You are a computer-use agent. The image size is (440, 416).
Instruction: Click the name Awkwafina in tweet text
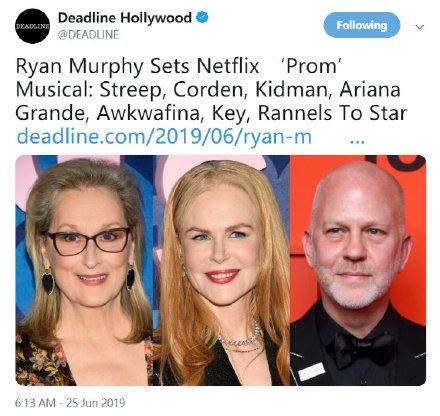tap(152, 113)
